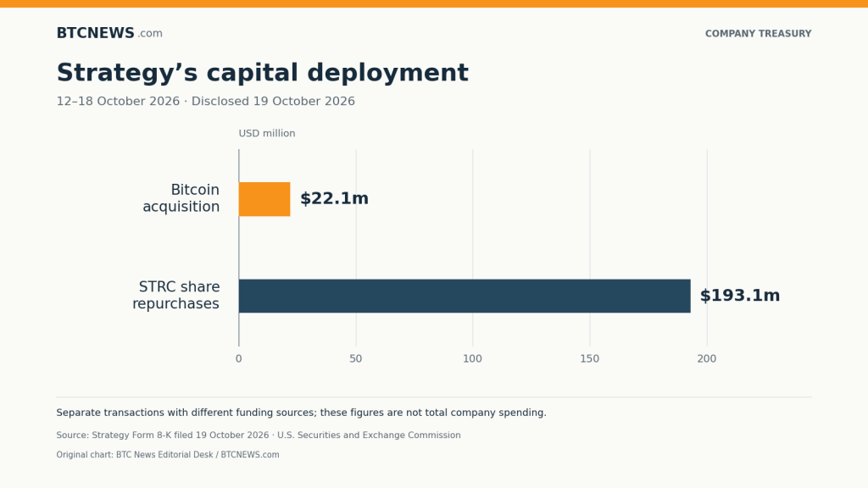Click the axis tick label "200"
Viewport: 868px width, 488px height.
pos(707,358)
